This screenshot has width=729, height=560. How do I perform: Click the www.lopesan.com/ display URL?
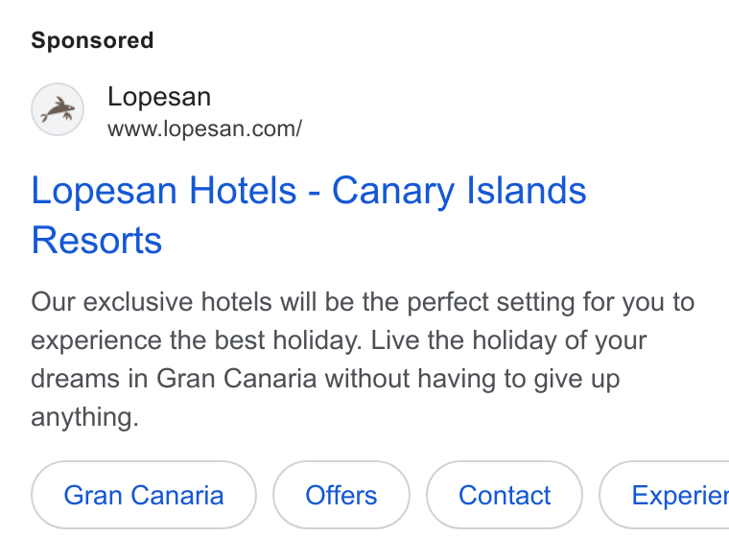[205, 129]
